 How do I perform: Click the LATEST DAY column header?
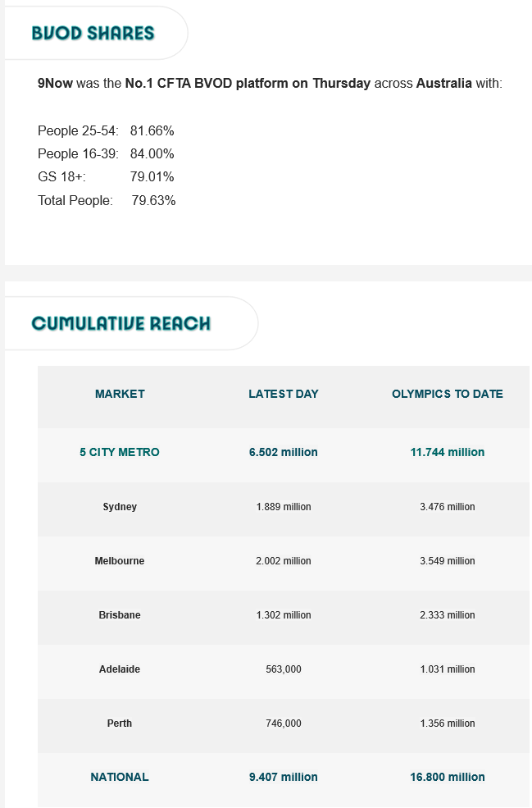coord(284,394)
